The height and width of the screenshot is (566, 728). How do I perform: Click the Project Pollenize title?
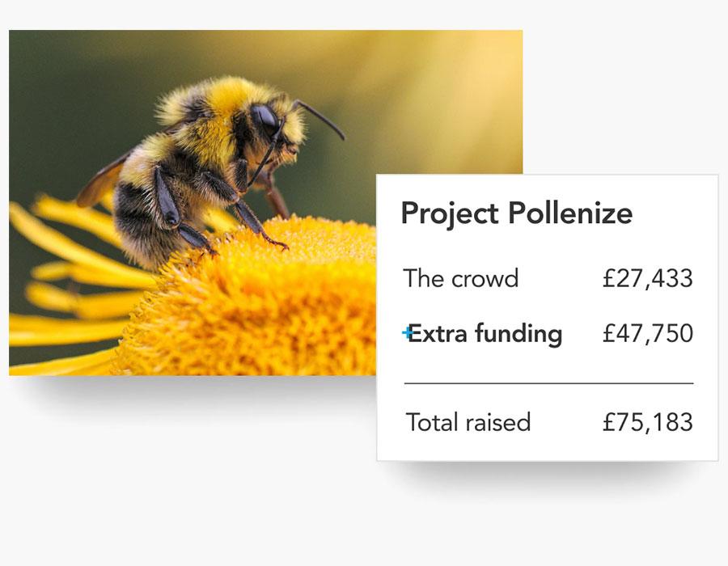tap(517, 213)
